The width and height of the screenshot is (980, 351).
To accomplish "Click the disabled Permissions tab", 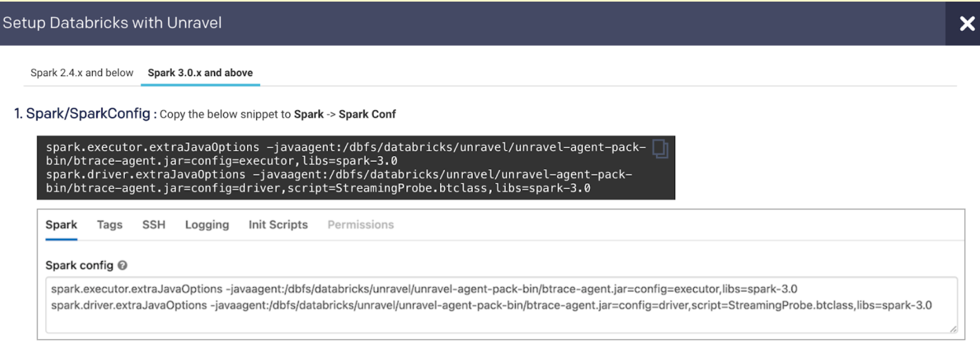I will click(x=361, y=224).
